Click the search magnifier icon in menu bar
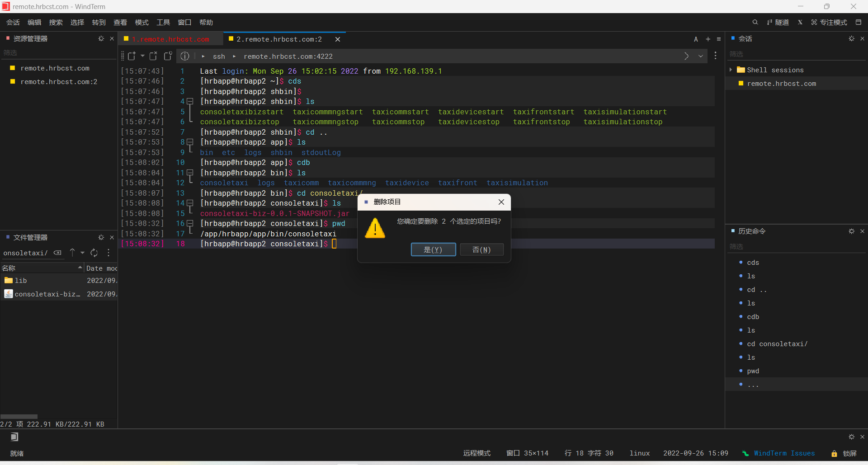868x465 pixels. click(755, 22)
